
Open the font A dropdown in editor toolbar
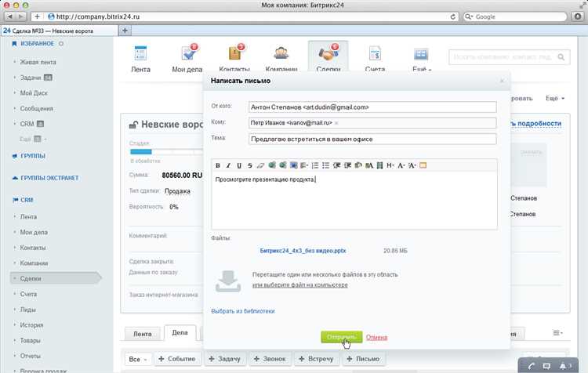click(401, 165)
